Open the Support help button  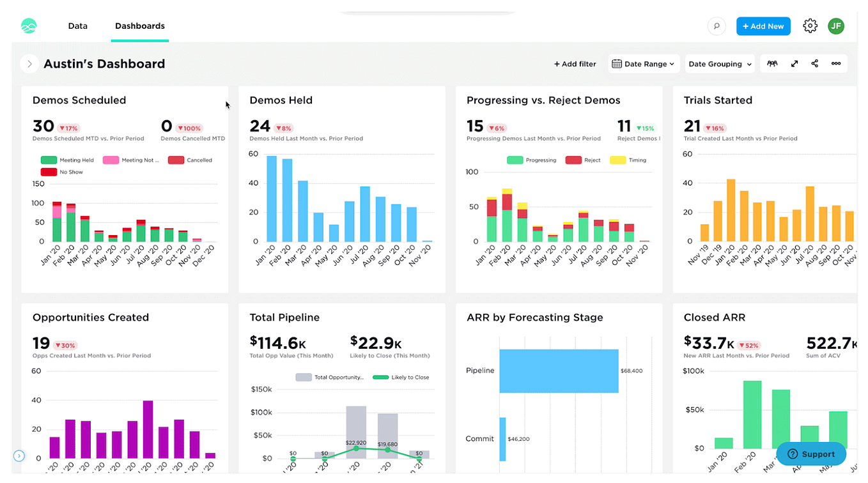click(810, 454)
